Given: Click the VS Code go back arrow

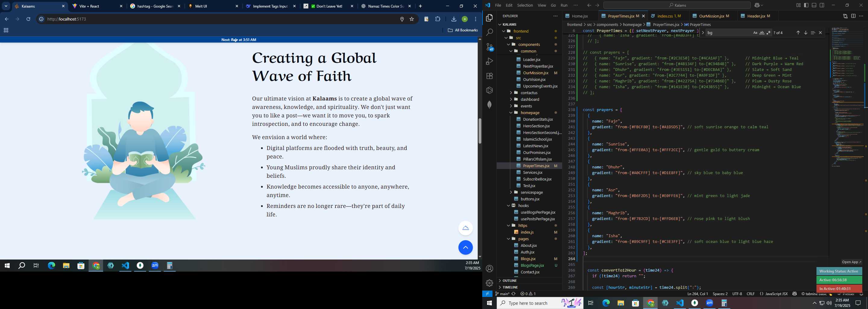Looking at the screenshot, I should [589, 5].
